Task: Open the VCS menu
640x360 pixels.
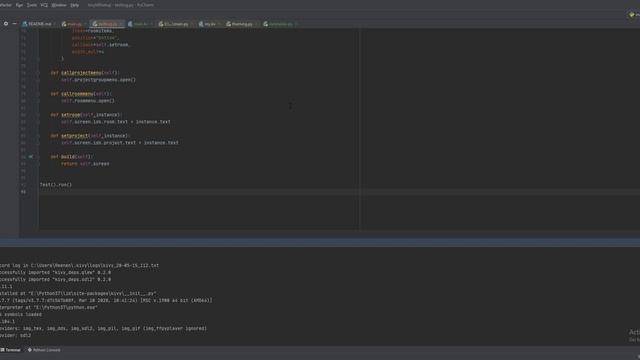Action: point(44,5)
